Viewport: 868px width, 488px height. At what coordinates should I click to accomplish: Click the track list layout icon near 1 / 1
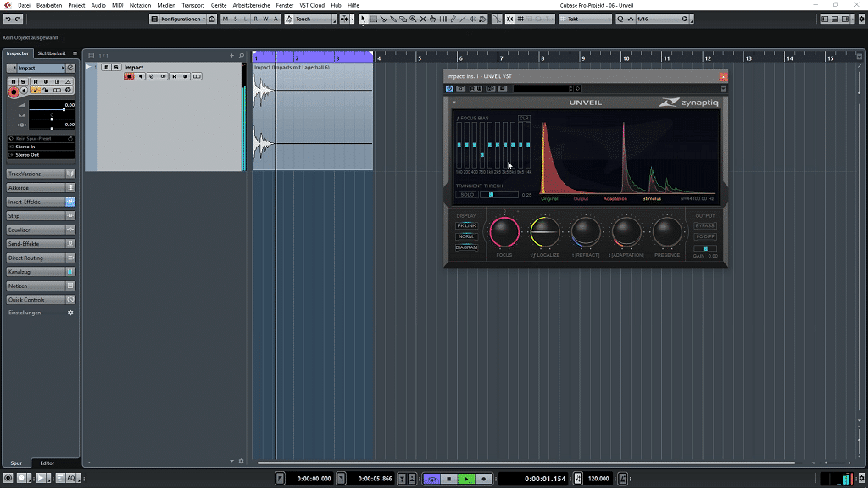(x=92, y=55)
